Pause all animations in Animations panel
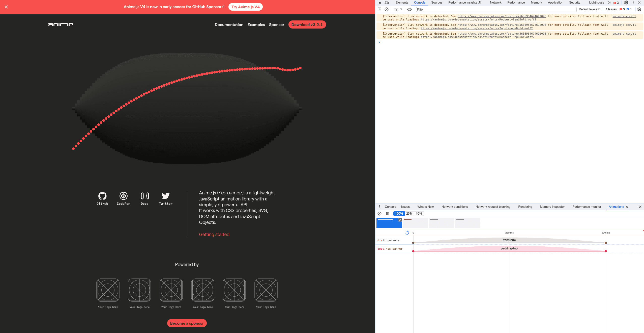 point(388,214)
